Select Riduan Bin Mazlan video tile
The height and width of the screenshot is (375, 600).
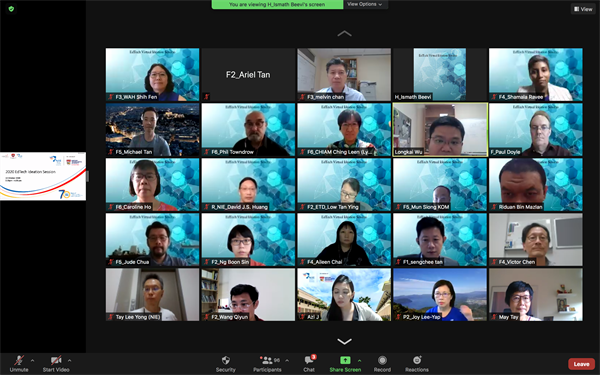coord(536,185)
